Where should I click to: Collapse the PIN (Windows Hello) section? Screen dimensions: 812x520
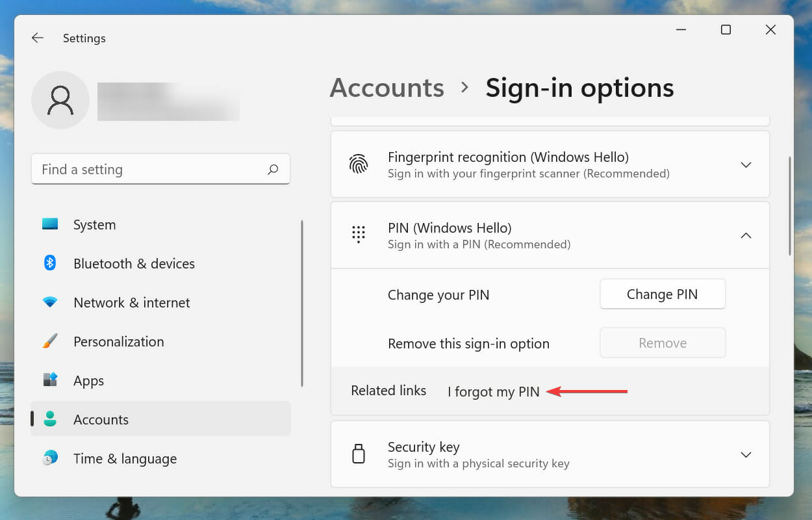[x=746, y=235]
